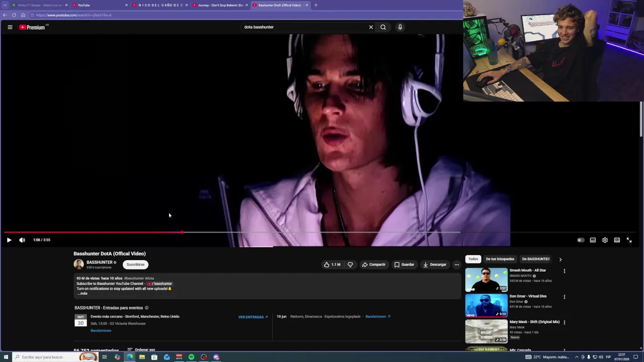
Task: Go to YouTube Premium home logo
Action: pyautogui.click(x=33, y=27)
